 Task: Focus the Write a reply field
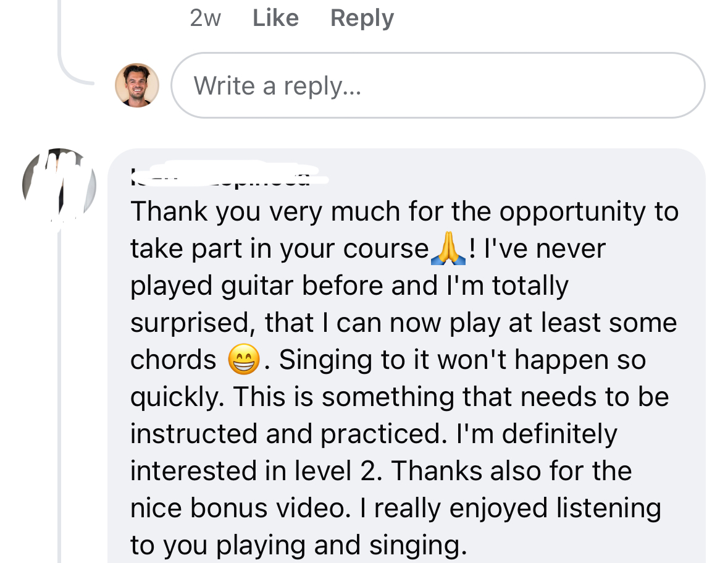[x=437, y=85]
